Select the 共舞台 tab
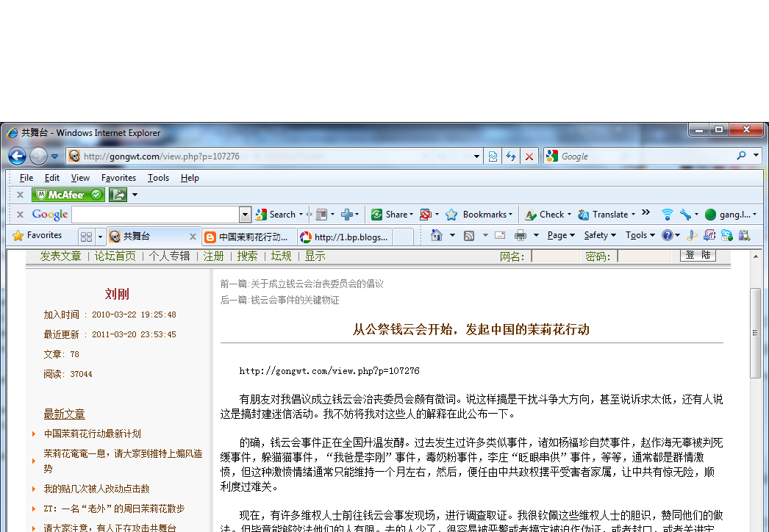Screen dimensions: 769x532 [x=147, y=237]
